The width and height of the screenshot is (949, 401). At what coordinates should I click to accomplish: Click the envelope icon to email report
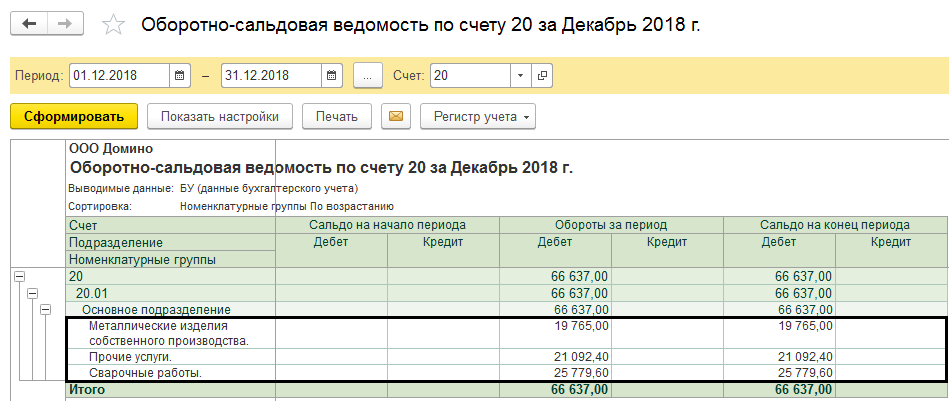coord(397,117)
